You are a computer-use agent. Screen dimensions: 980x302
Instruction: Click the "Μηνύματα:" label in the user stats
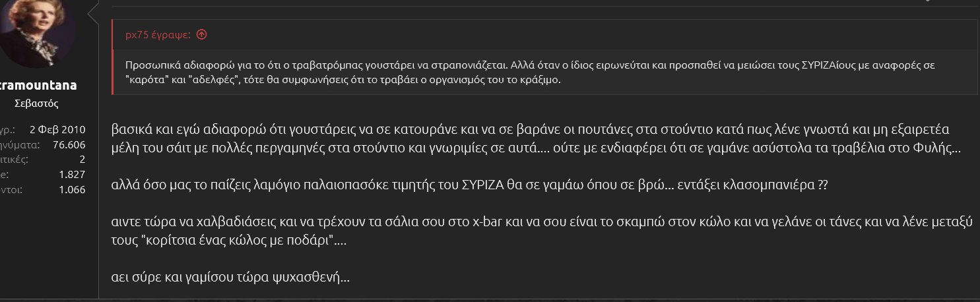pos(20,144)
